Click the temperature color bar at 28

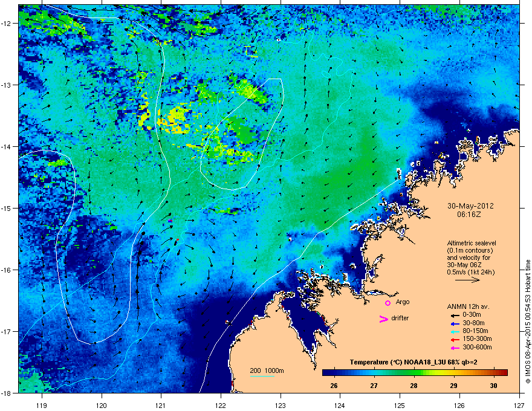coord(414,372)
